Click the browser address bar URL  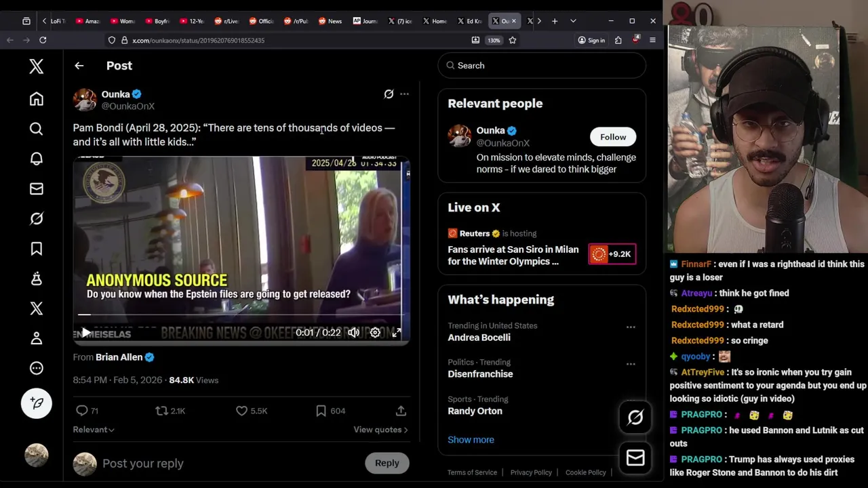click(x=198, y=41)
